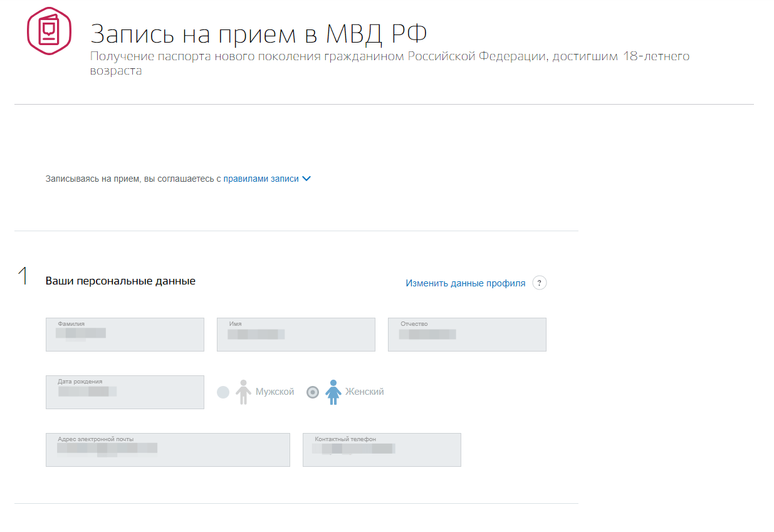Focus the Контактный телефон field
Screen dimensions: 774x532
(x=382, y=450)
